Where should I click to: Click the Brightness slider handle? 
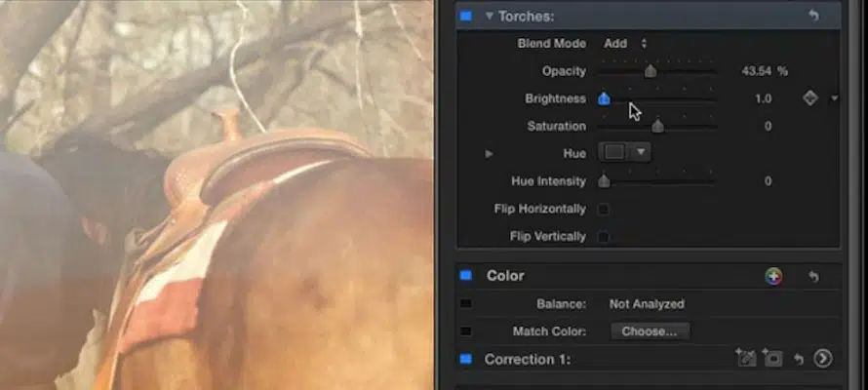(604, 98)
